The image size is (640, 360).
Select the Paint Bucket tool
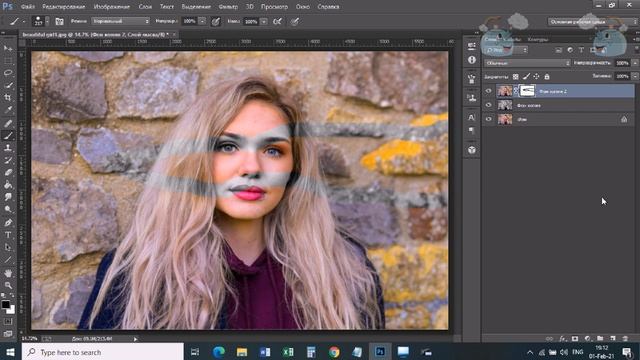point(8,185)
